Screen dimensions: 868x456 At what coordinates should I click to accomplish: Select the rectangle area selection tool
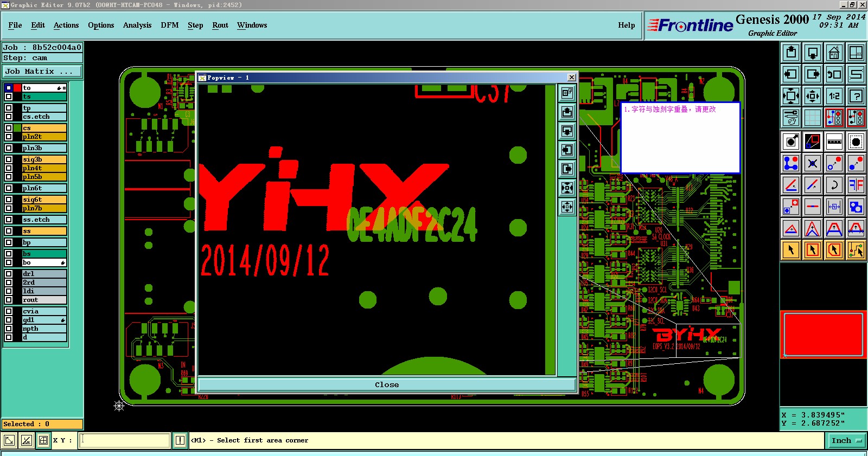(813, 250)
